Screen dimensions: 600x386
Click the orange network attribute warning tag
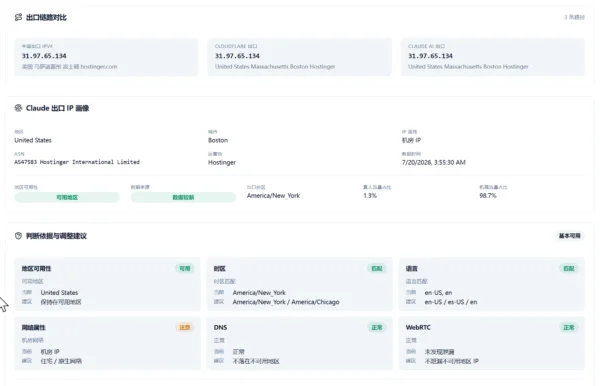185,327
